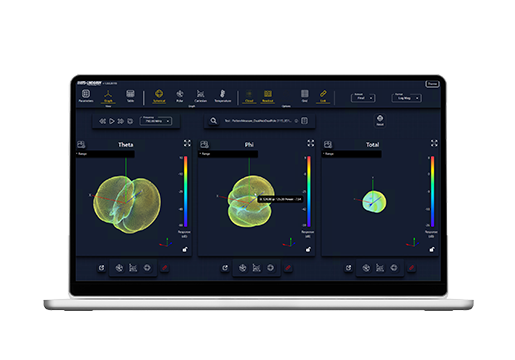515x360 pixels.
Task: Switch to the Graph view tab
Action: tap(108, 96)
